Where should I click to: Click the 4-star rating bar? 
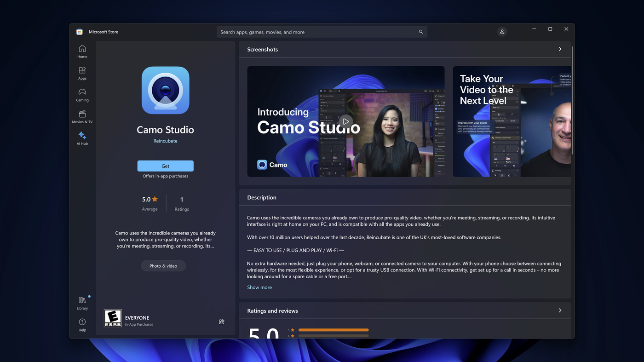tap(333, 336)
